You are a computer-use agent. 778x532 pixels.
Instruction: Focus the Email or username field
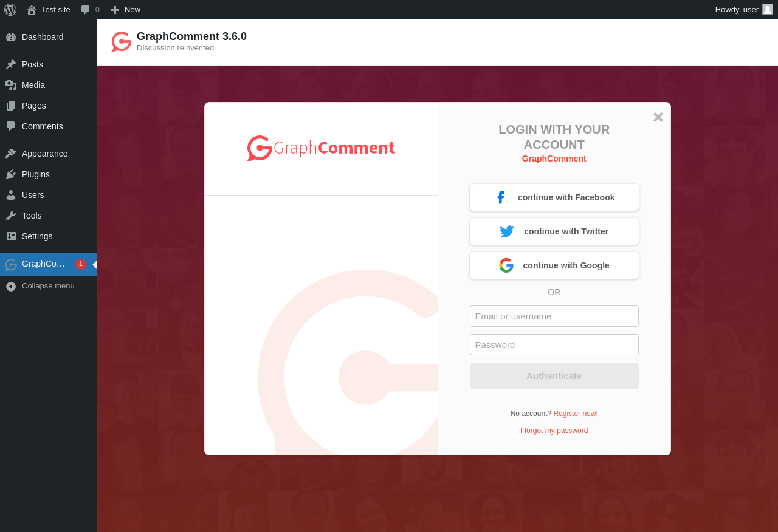(x=554, y=316)
